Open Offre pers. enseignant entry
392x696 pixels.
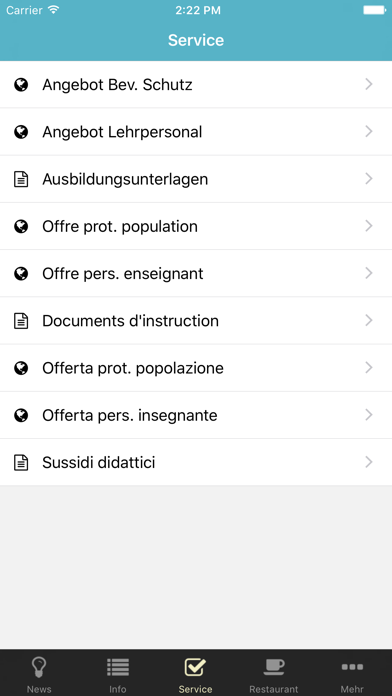click(196, 273)
